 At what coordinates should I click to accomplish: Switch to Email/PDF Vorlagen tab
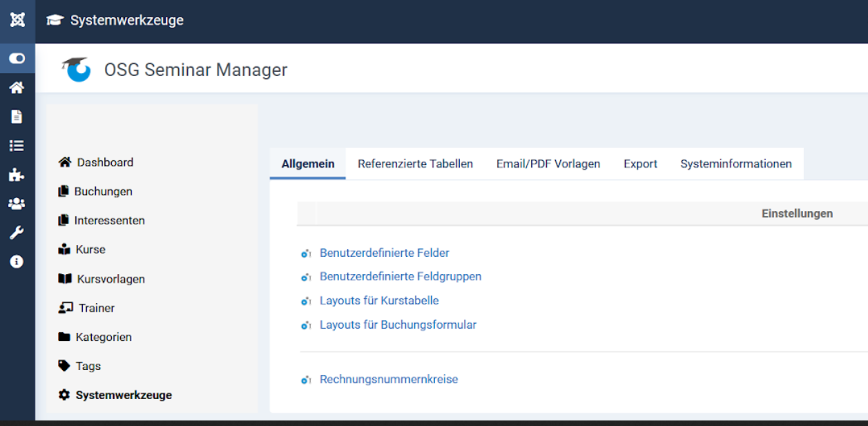pos(548,164)
